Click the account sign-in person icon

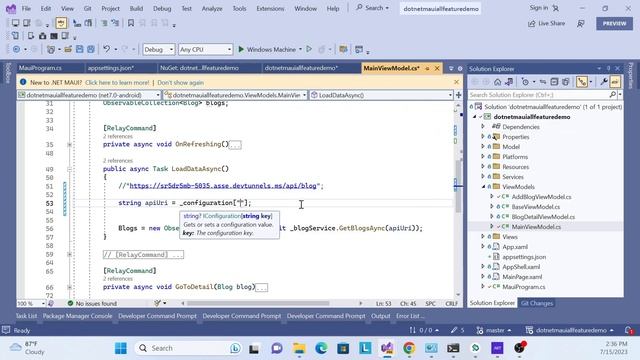[x=556, y=8]
